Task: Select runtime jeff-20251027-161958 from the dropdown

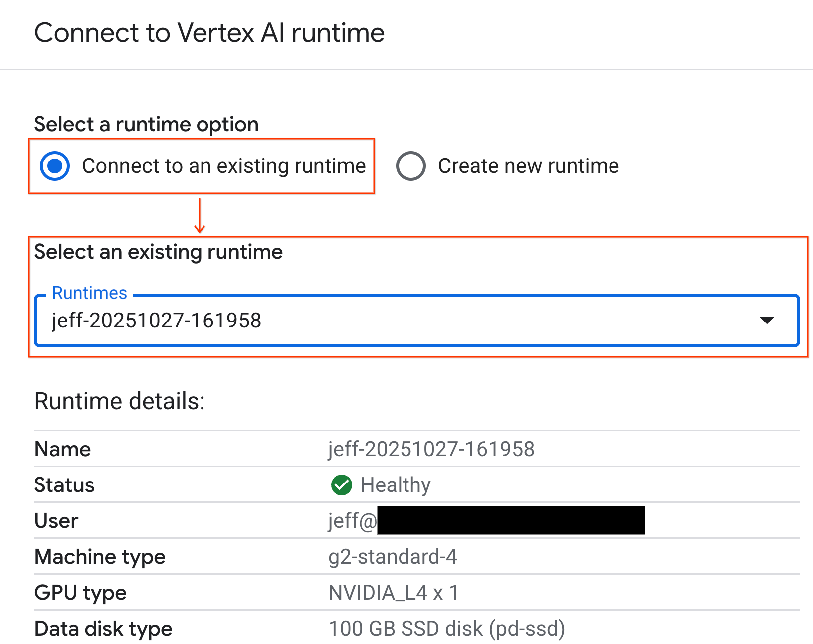Action: (x=157, y=321)
